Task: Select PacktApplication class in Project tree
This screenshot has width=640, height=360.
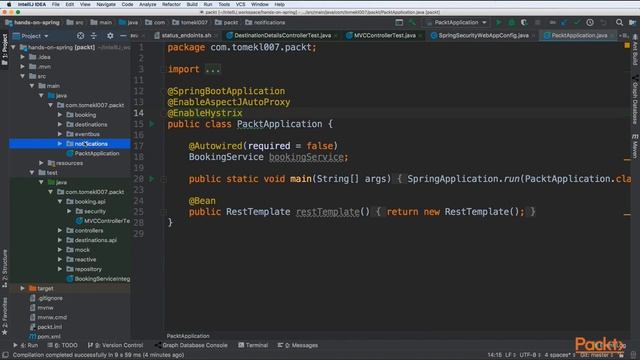Action: (93, 153)
